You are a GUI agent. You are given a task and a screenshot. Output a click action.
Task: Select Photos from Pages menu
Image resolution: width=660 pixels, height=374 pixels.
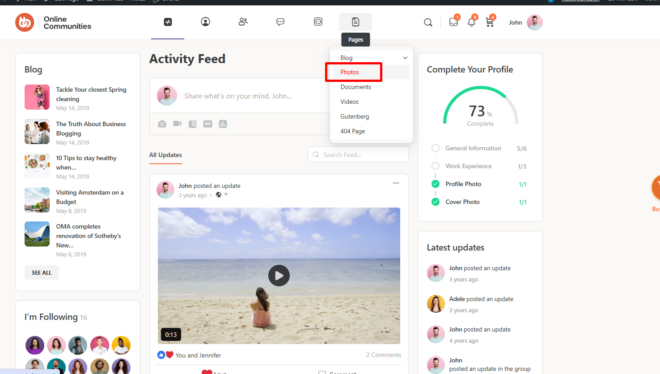[x=349, y=72]
